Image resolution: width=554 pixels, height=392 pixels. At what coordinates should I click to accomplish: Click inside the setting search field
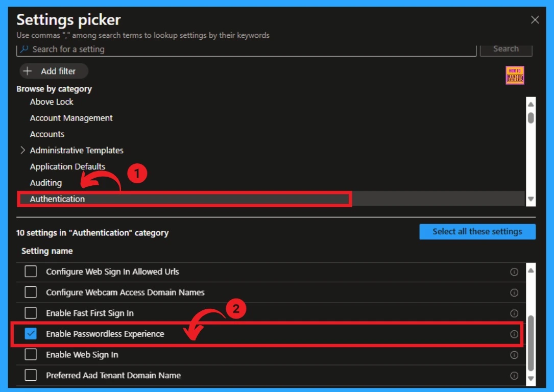pyautogui.click(x=204, y=49)
